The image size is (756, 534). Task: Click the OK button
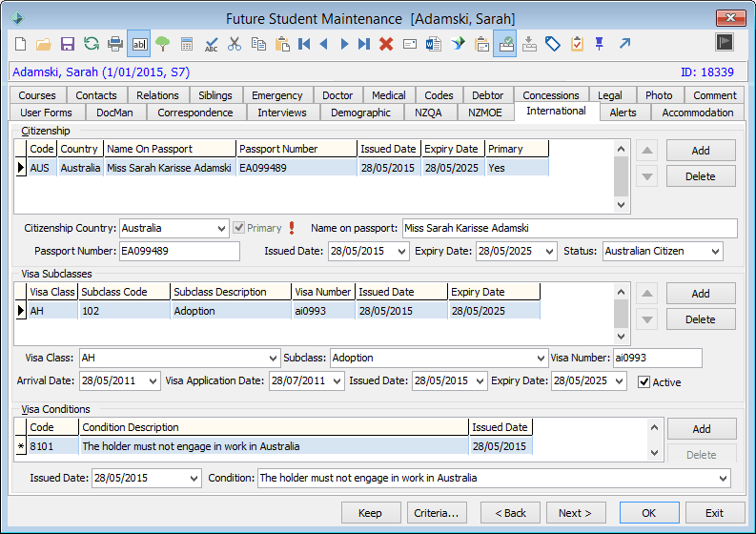(649, 513)
